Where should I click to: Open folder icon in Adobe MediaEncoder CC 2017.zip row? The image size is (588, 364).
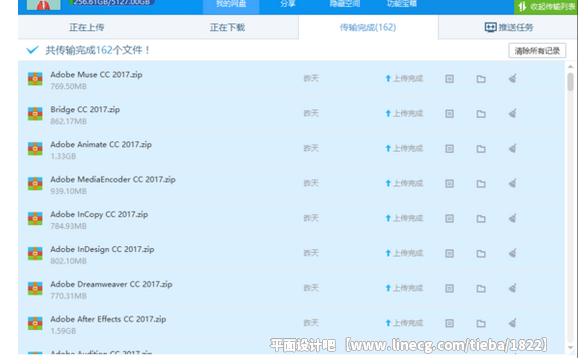pos(481,183)
